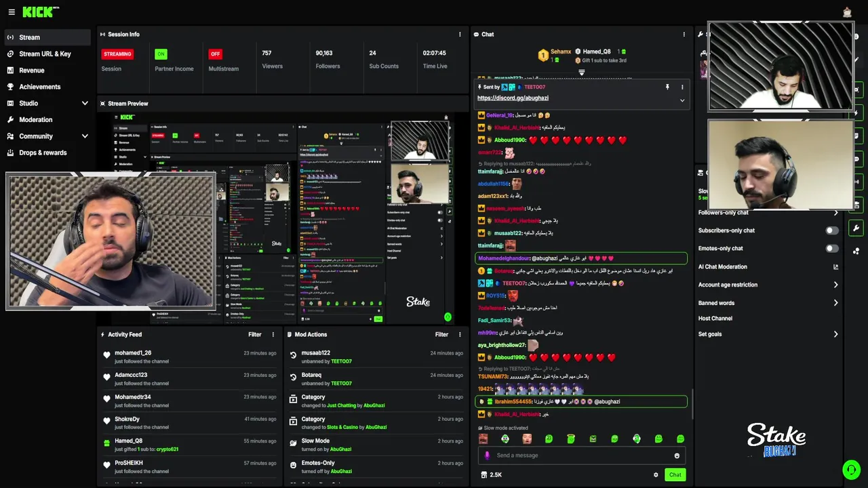The height and width of the screenshot is (488, 868).
Task: Toggle Subscribers-only chat switch
Action: tap(831, 230)
